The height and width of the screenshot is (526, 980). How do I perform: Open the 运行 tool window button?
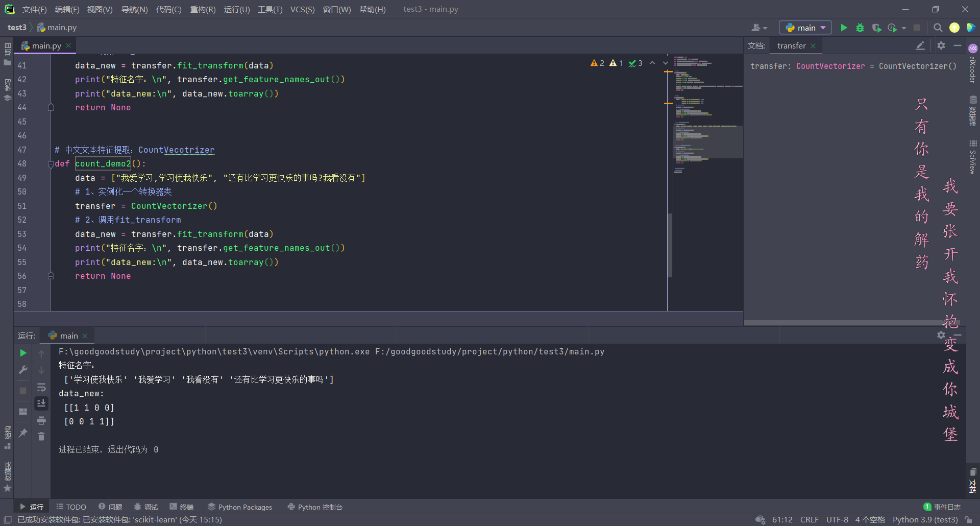point(32,507)
